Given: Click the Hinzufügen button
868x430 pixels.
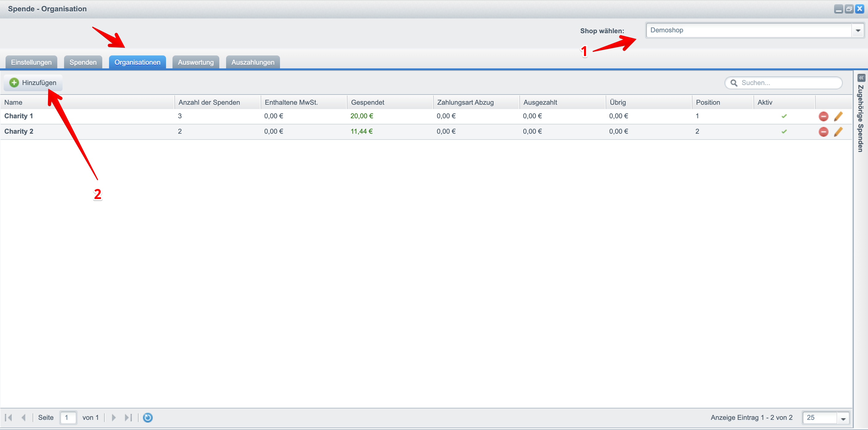Looking at the screenshot, I should click(33, 83).
